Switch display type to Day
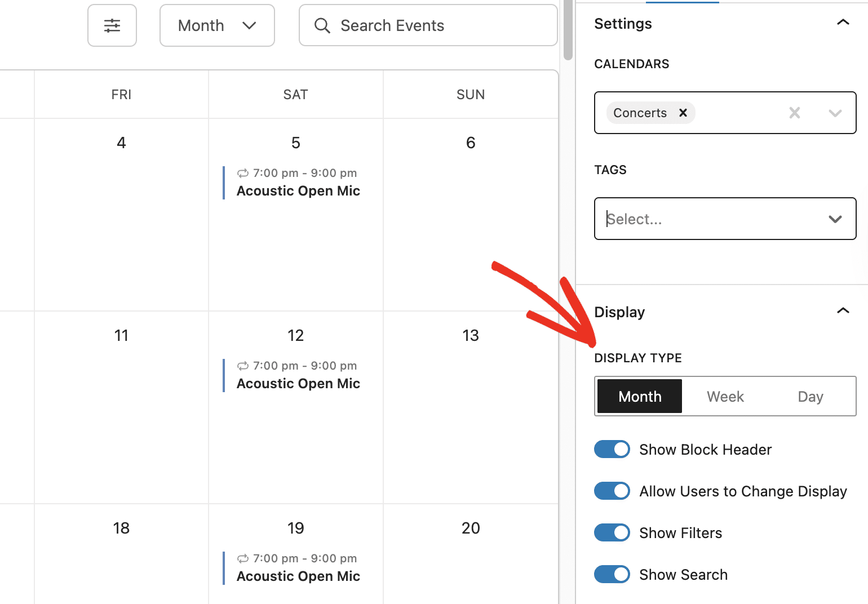Viewport: 868px width, 604px height. point(811,396)
